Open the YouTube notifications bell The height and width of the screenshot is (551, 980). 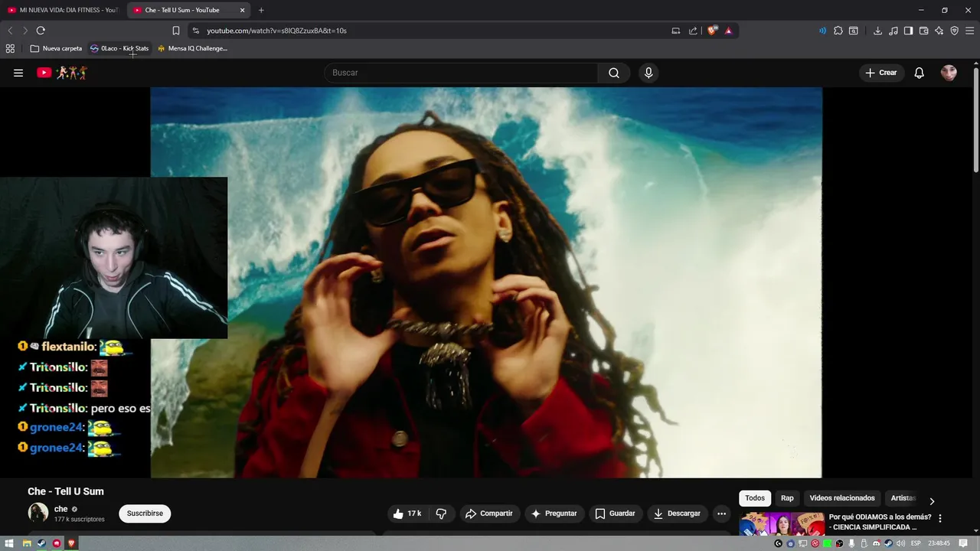pos(920,73)
